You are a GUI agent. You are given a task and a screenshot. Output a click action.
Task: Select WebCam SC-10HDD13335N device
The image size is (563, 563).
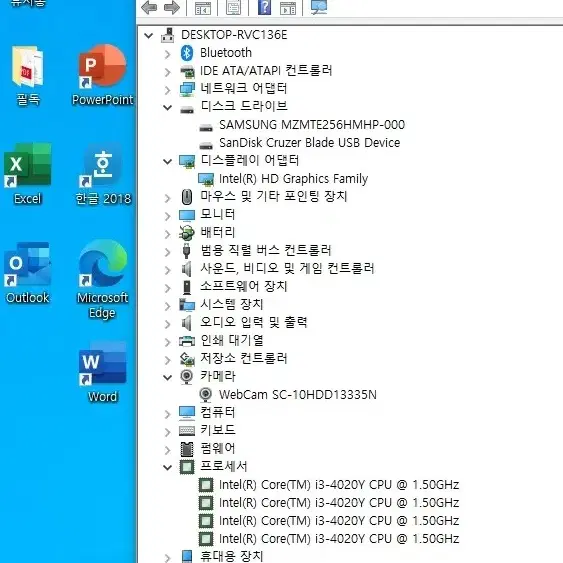[298, 395]
